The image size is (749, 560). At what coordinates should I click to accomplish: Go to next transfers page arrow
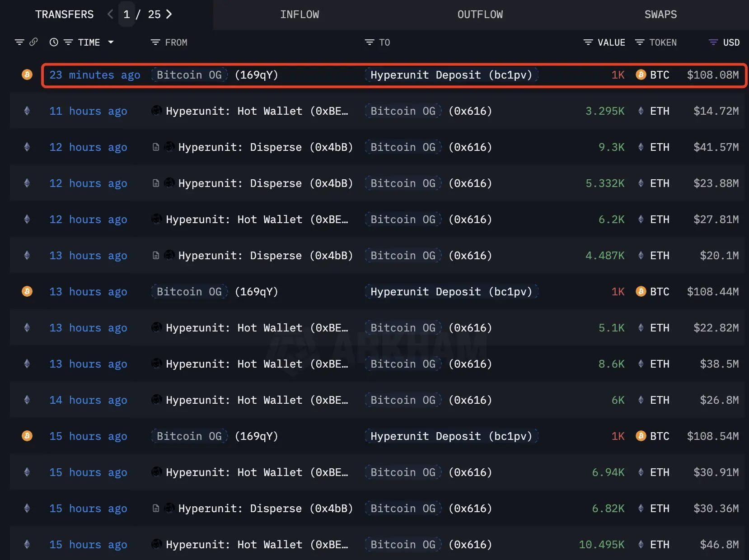click(169, 14)
